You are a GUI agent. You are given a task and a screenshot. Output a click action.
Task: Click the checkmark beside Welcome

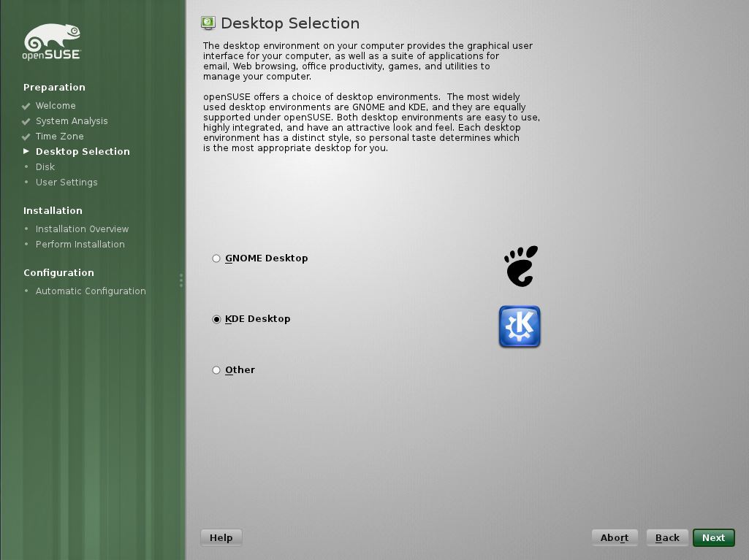26,106
